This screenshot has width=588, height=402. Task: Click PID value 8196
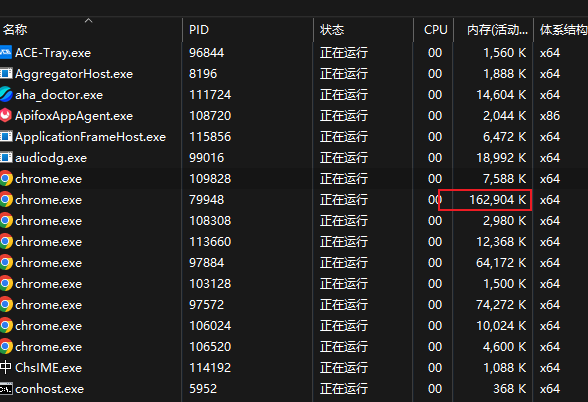click(x=203, y=74)
